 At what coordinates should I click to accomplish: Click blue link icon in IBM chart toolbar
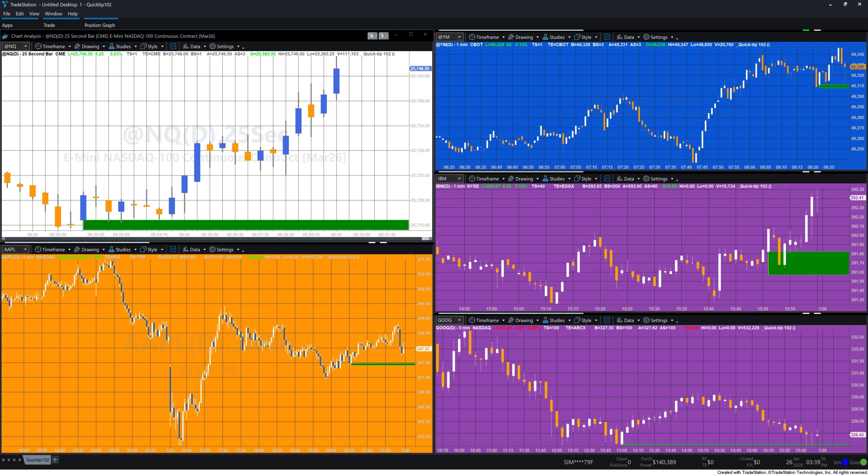click(x=607, y=179)
